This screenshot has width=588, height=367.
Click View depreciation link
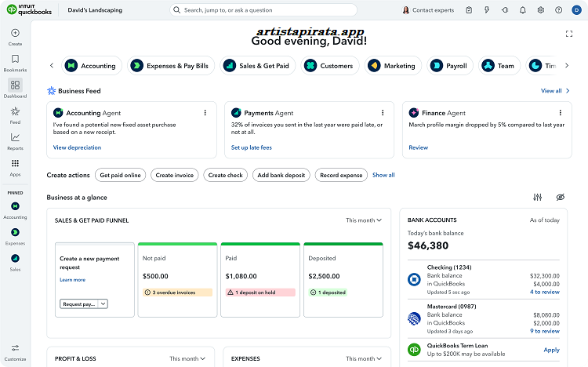[77, 147]
